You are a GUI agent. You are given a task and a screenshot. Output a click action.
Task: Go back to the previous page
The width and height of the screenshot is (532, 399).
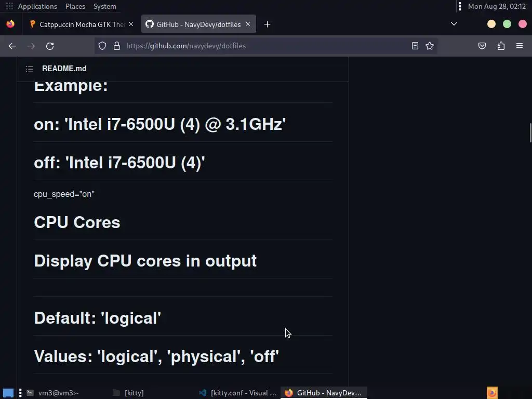click(12, 46)
